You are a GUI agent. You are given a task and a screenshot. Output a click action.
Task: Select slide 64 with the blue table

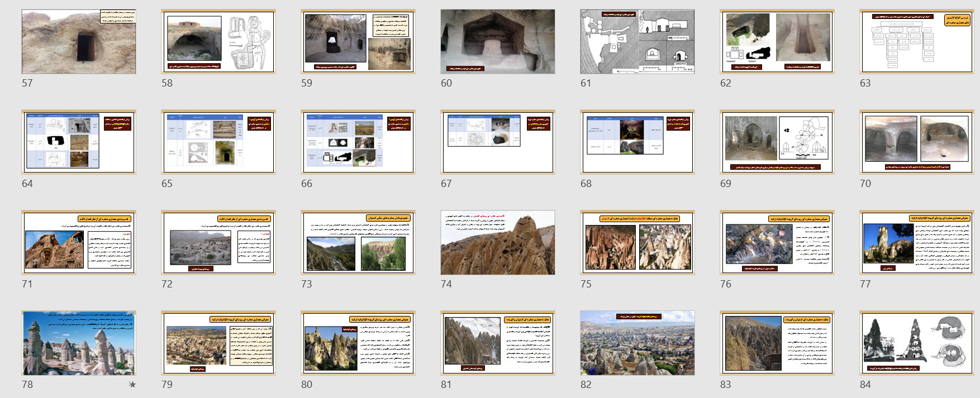pos(79,142)
